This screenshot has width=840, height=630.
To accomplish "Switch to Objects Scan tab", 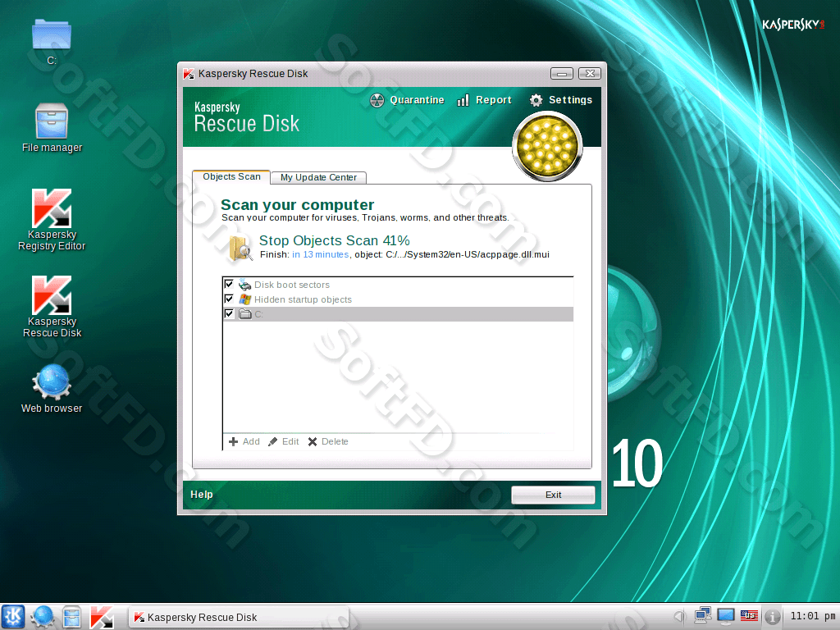I will click(x=231, y=177).
